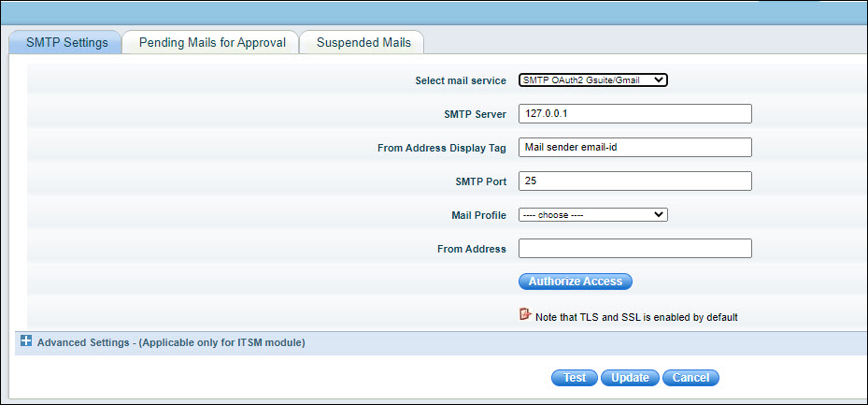The width and height of the screenshot is (868, 405).
Task: Click the "Mail Profile" field label
Action: 478,216
